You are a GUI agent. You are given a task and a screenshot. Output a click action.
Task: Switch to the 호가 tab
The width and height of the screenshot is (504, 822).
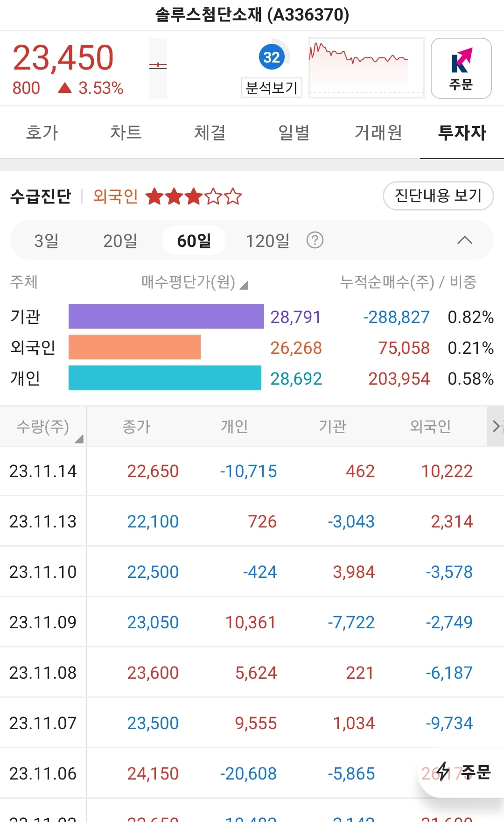42,133
